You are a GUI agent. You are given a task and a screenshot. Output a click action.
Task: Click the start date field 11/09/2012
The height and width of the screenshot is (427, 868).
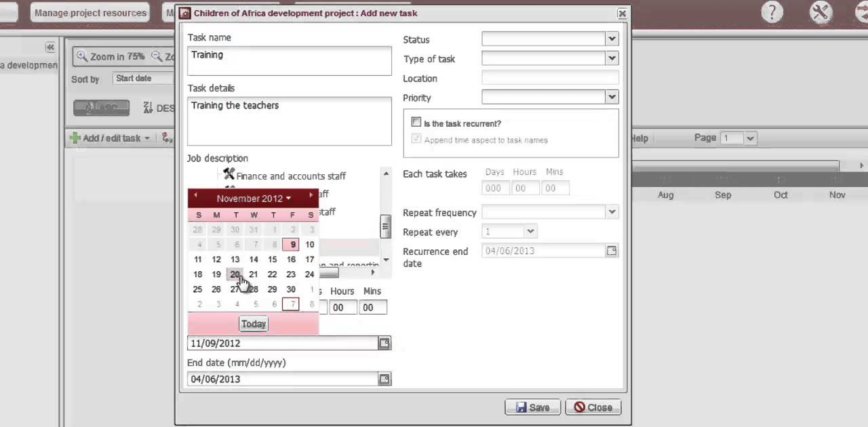click(x=283, y=344)
